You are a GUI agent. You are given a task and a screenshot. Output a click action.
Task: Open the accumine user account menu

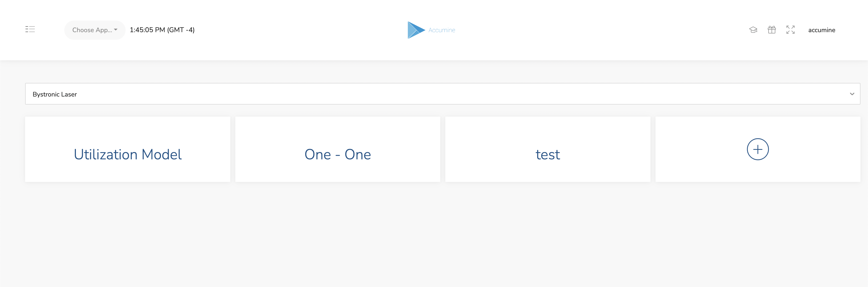pyautogui.click(x=822, y=30)
